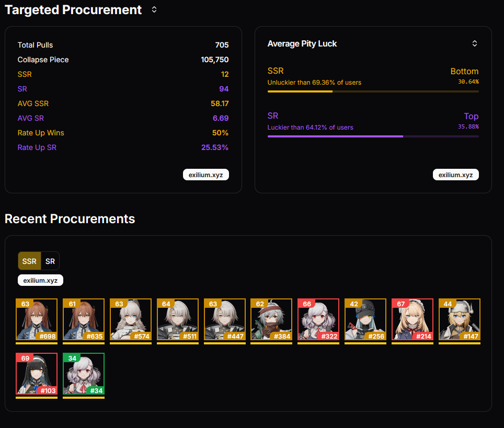This screenshot has height=428, width=504.
Task: Click the AVG SSR value 58.17
Action: pos(220,103)
